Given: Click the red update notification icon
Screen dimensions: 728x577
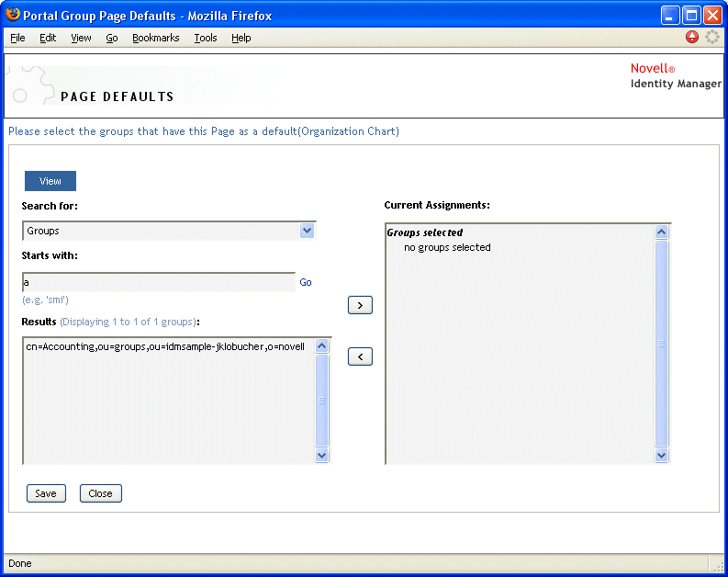Looking at the screenshot, I should (692, 37).
